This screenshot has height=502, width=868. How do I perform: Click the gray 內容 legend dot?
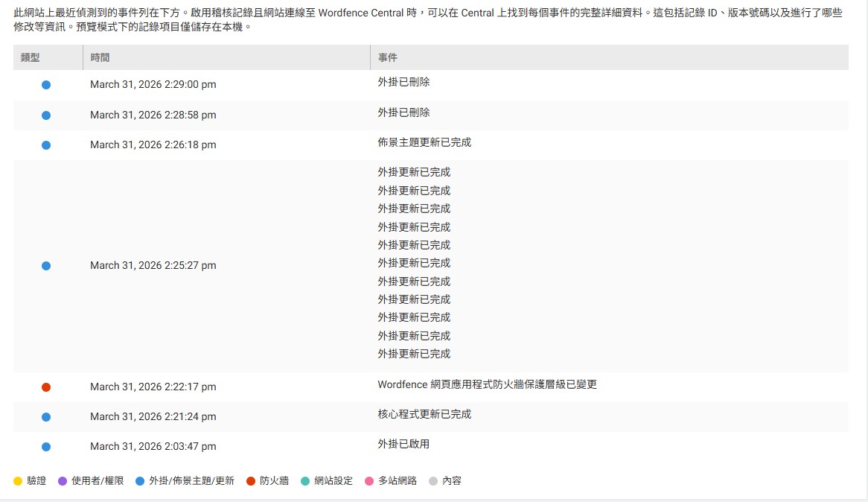pos(433,481)
